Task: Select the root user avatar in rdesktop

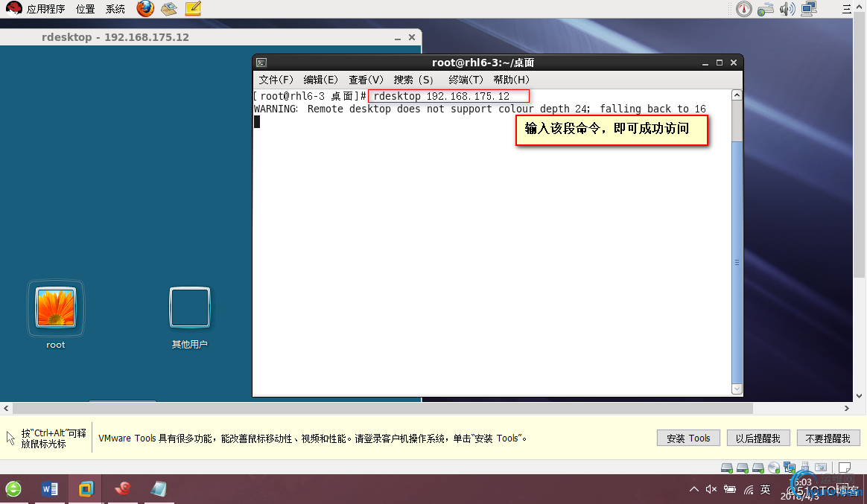Action: pyautogui.click(x=55, y=307)
